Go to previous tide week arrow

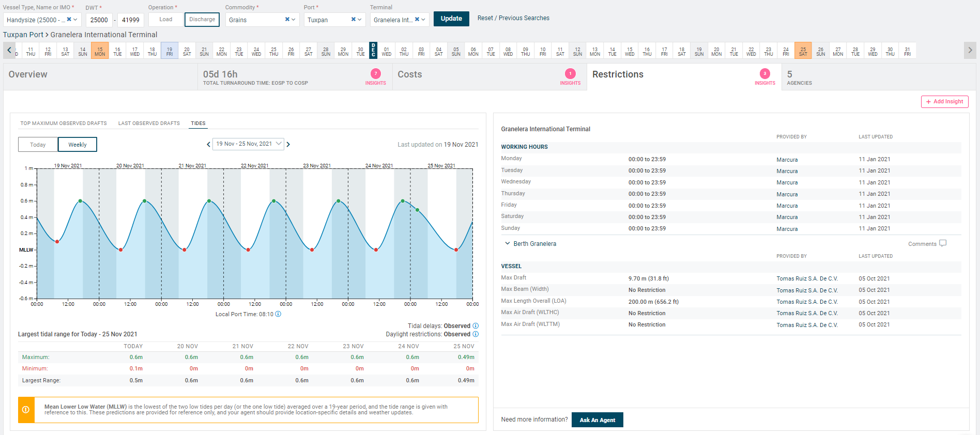click(208, 145)
